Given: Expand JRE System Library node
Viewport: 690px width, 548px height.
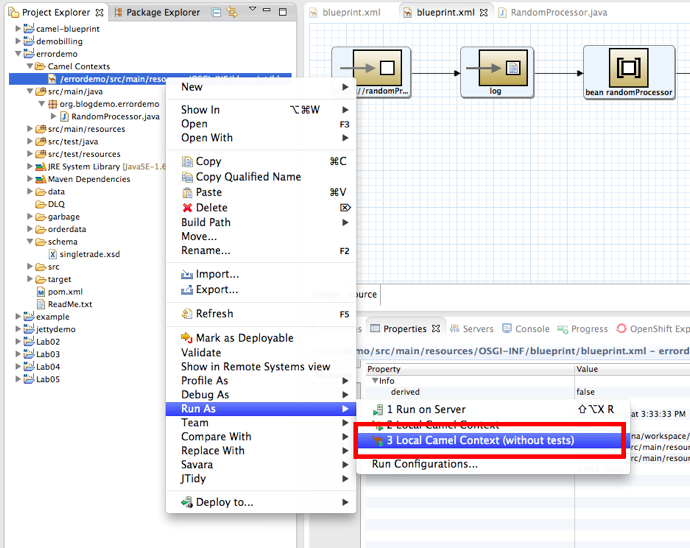Looking at the screenshot, I should (29, 166).
